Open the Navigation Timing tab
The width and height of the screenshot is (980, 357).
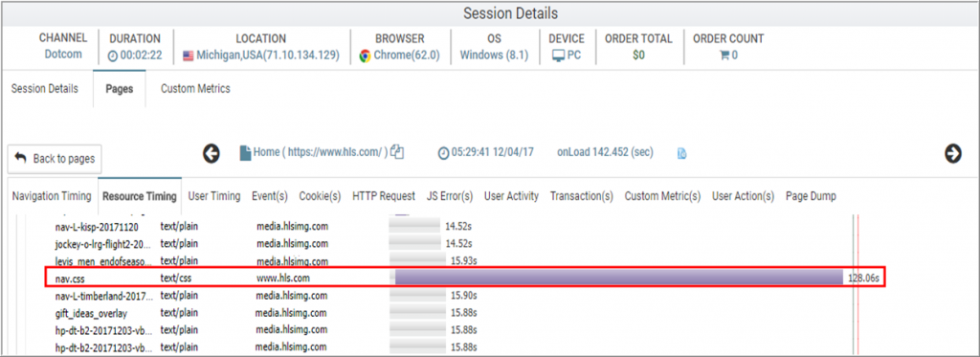52,196
